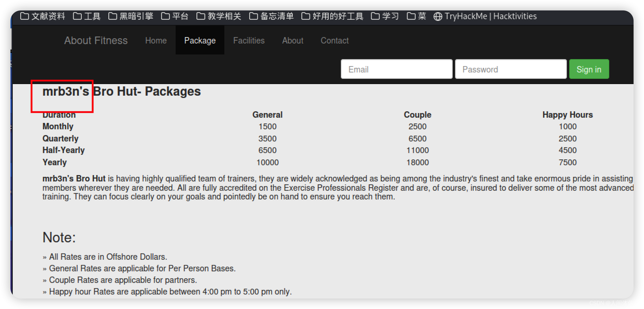Click the About Fitness brand link
644x309 pixels.
pyautogui.click(x=96, y=40)
